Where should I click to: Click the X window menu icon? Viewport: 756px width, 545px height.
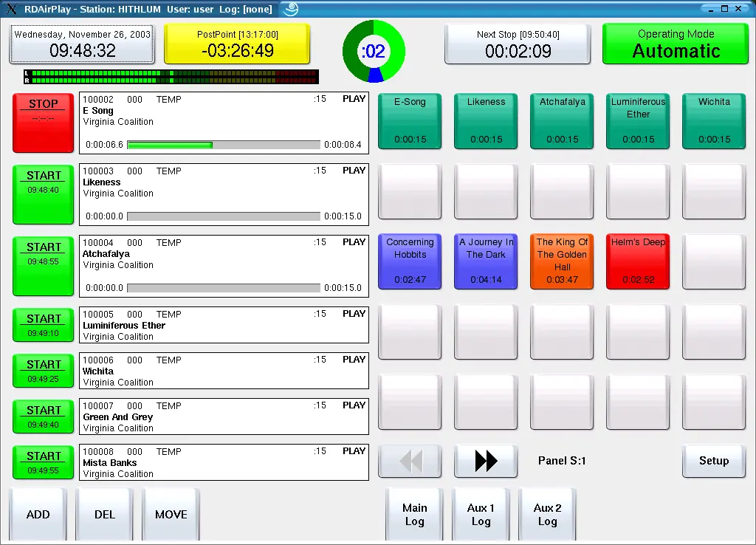tap(12, 9)
